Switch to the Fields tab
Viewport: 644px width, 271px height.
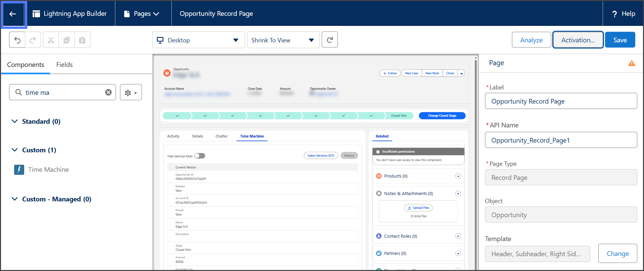coord(64,65)
